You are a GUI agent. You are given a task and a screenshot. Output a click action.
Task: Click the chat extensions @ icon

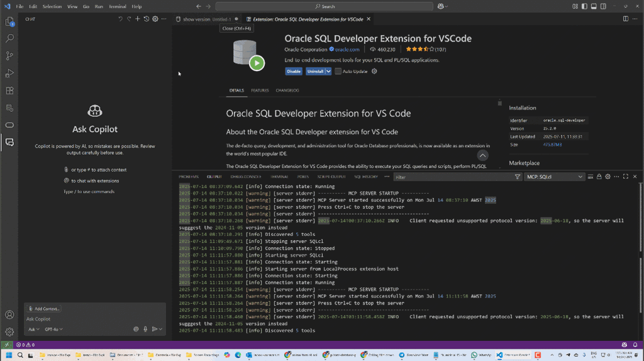[136, 329]
